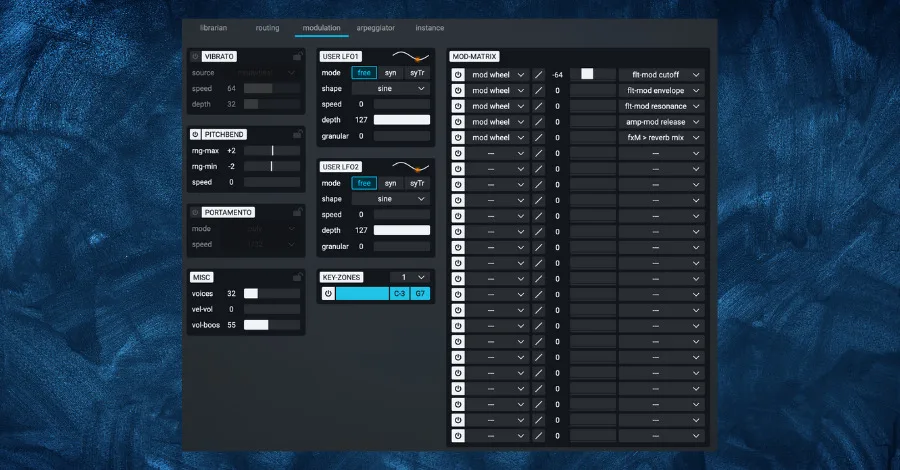Toggle the Vibrato power icon
The height and width of the screenshot is (470, 900).
coord(195,56)
